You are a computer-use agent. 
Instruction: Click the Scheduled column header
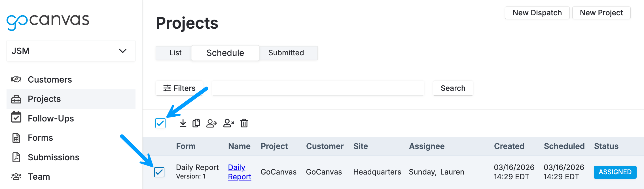click(564, 146)
